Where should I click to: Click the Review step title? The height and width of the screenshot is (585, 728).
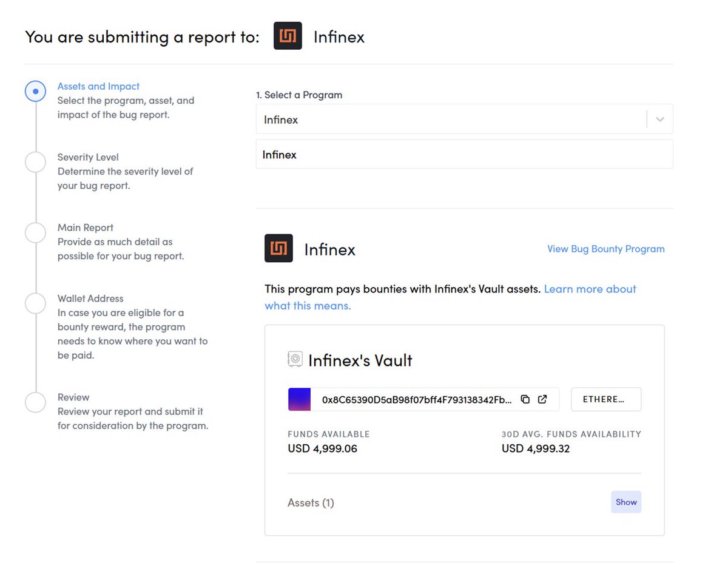point(73,397)
